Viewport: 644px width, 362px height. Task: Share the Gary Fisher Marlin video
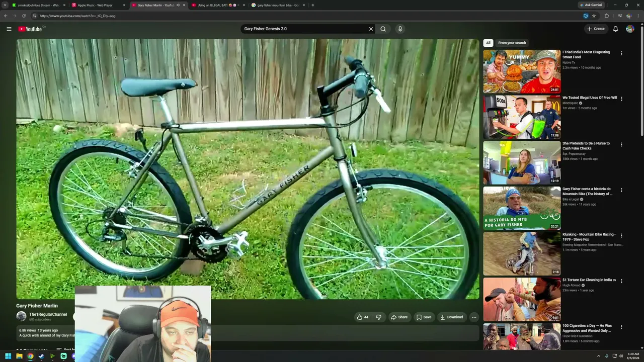(399, 317)
